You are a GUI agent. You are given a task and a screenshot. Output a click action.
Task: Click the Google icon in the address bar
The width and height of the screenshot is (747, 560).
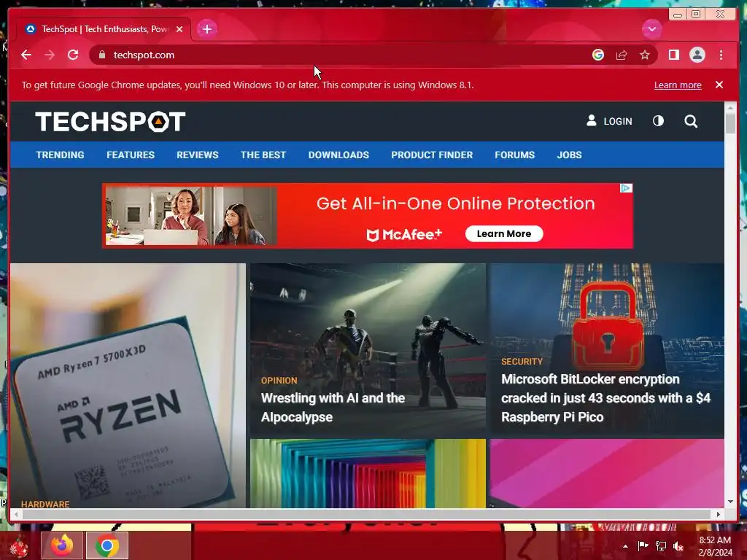[598, 55]
